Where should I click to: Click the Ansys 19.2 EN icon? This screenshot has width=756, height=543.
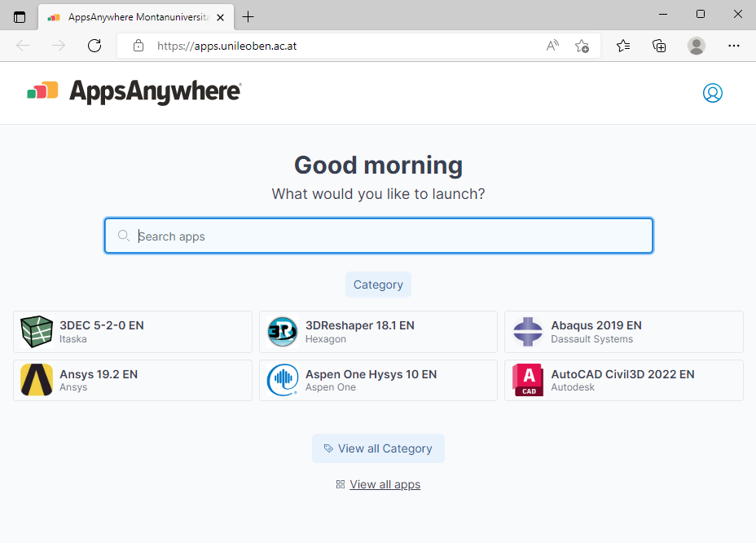(37, 380)
